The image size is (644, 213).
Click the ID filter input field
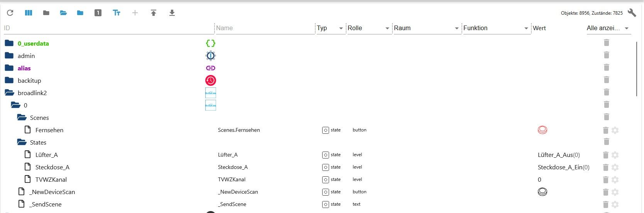click(108, 28)
